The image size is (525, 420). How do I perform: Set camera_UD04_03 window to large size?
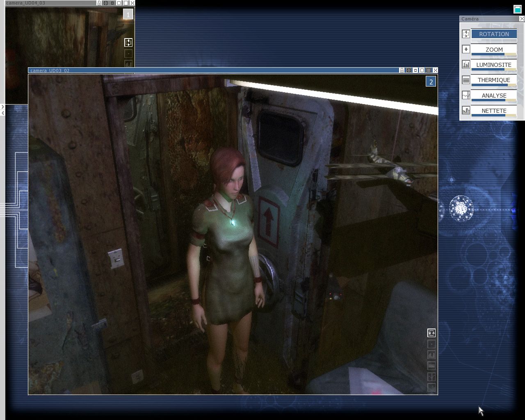126,3
